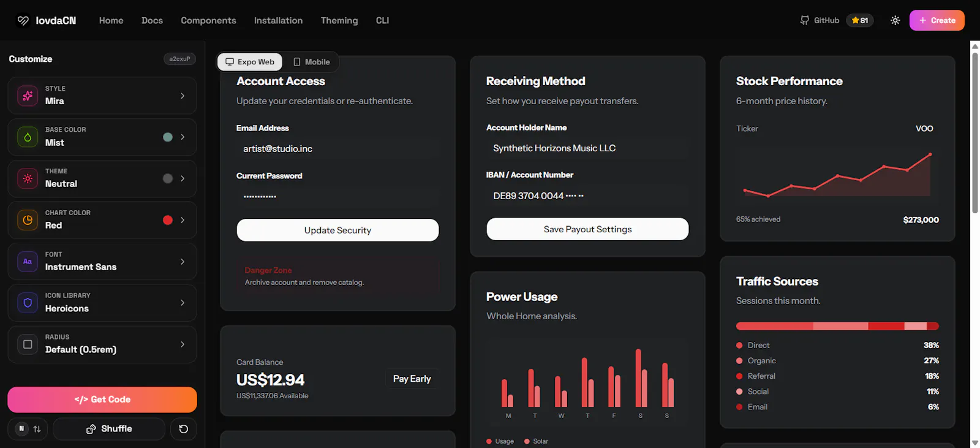
Task: Toggle light theme with the sun icon
Action: [x=895, y=20]
